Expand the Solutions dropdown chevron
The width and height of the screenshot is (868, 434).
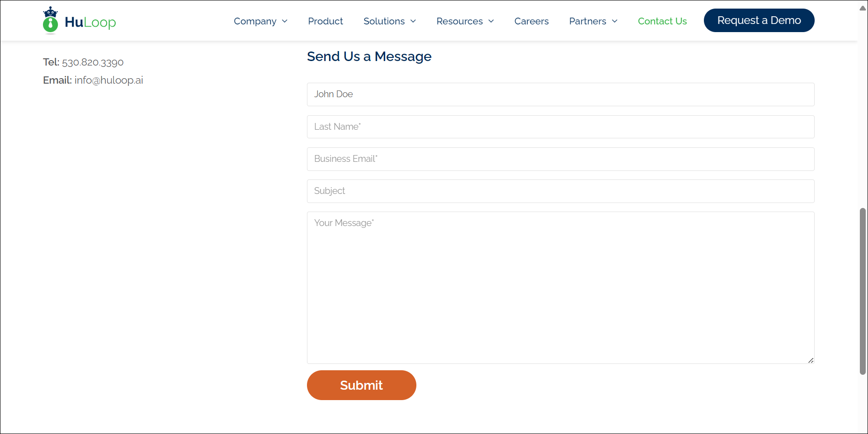[x=413, y=21]
